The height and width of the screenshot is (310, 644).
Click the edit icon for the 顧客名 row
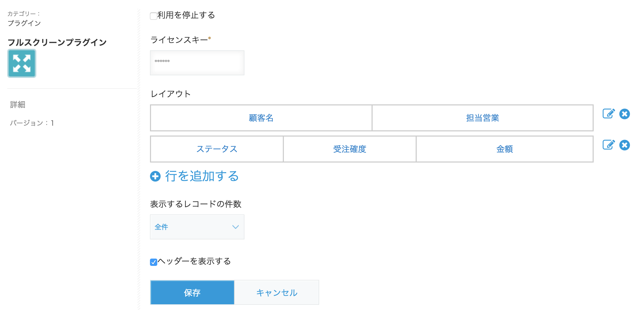pos(608,114)
